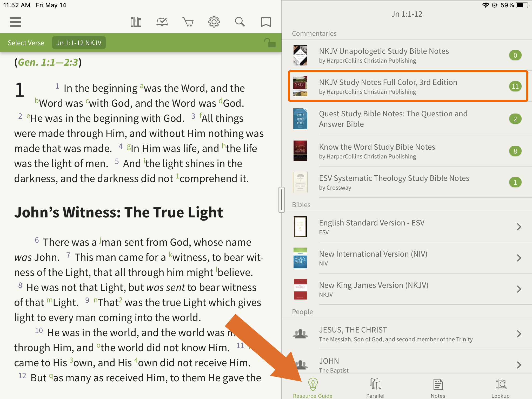Viewport: 532px width, 399px height.
Task: Open the store shopping cart
Action: pos(188,22)
